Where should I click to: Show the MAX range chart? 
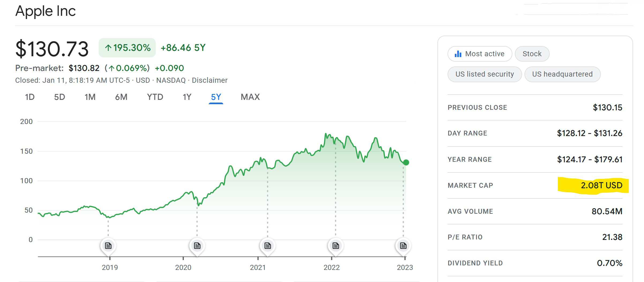coord(250,97)
